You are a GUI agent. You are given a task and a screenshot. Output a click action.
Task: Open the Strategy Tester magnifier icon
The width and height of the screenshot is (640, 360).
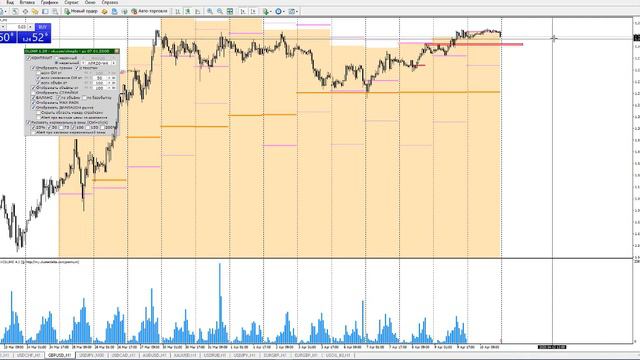pos(55,11)
